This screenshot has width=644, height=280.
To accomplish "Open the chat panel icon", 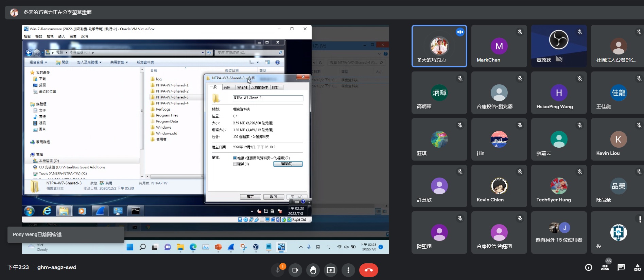I will [x=621, y=267].
